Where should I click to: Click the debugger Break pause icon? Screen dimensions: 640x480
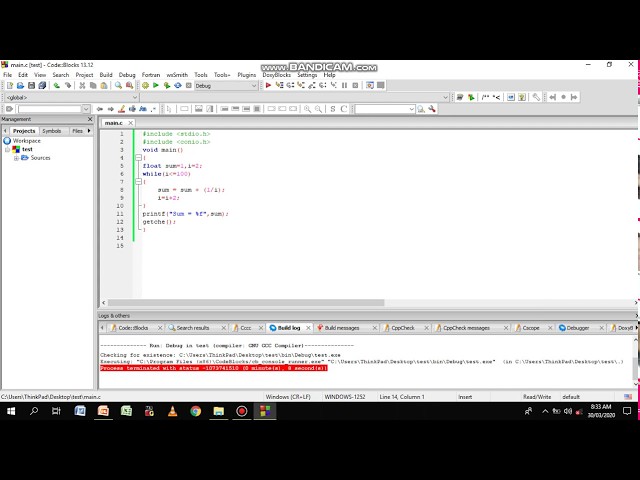pos(344,85)
